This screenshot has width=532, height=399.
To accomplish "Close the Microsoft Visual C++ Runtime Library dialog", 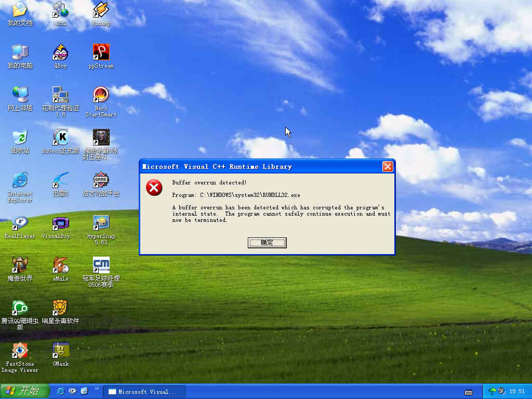I will tap(388, 166).
